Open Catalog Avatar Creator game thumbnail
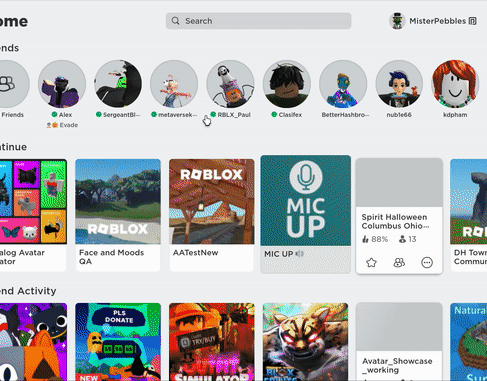Screen dimensions: 487x381 (x=33, y=202)
